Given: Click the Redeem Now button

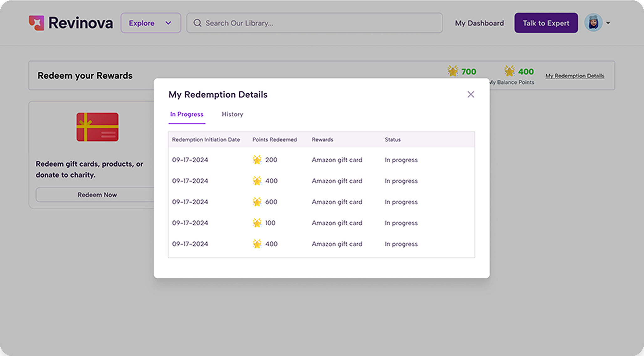Looking at the screenshot, I should [x=97, y=195].
